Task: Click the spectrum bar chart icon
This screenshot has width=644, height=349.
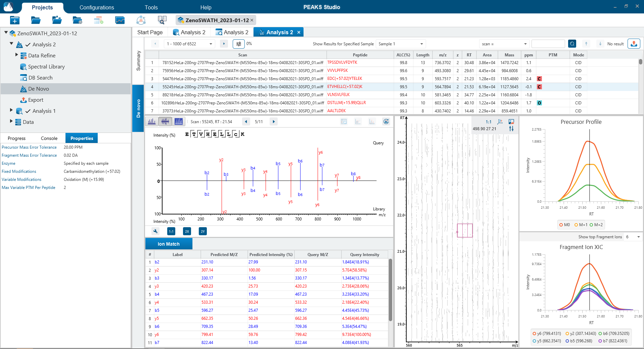Action: (372, 121)
